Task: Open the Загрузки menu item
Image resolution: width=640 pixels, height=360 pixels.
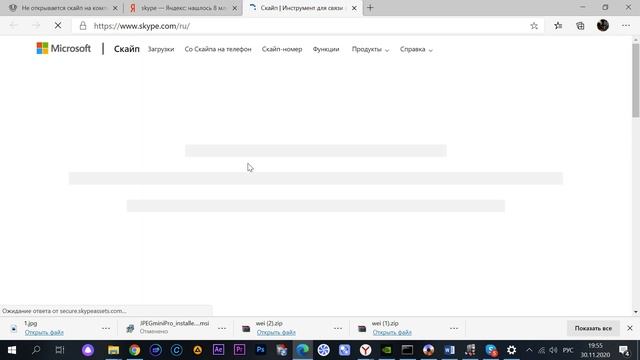Action: [161, 49]
